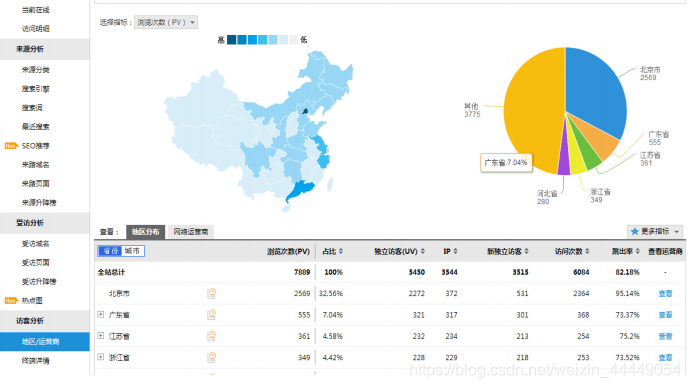Screen dimensions: 690x388
Task: Sort by 独立访客(UV) column arrow
Action: (x=422, y=251)
